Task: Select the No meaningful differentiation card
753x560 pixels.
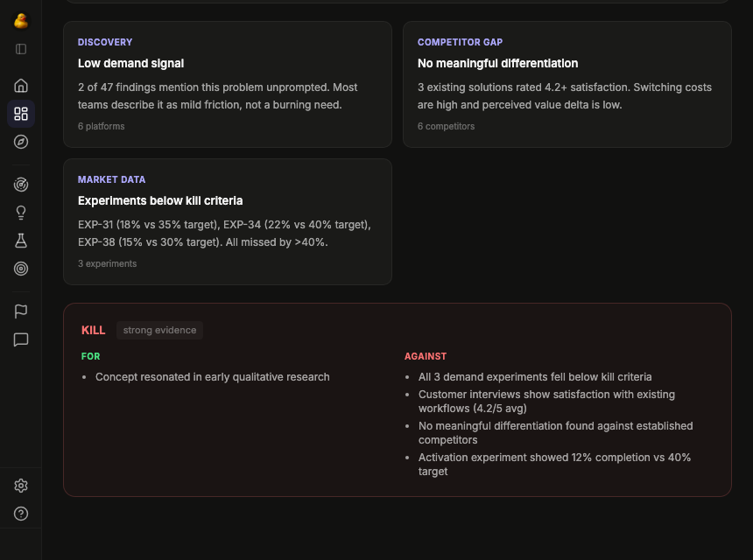Action: 567,84
